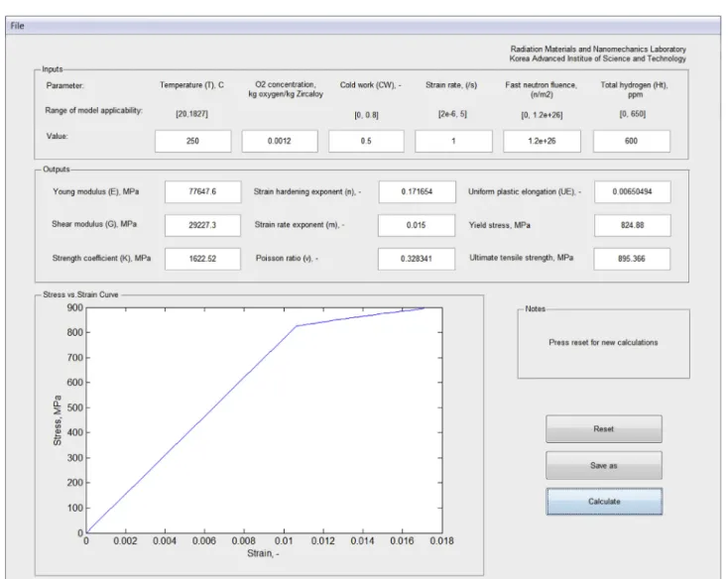Edit the Temperature value field showing 250
Viewport: 728px width, 579px height.
click(192, 141)
